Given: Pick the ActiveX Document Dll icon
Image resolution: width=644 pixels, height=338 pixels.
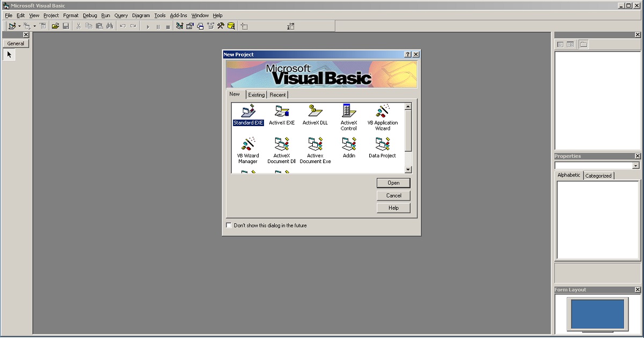Looking at the screenshot, I should pos(282,151).
